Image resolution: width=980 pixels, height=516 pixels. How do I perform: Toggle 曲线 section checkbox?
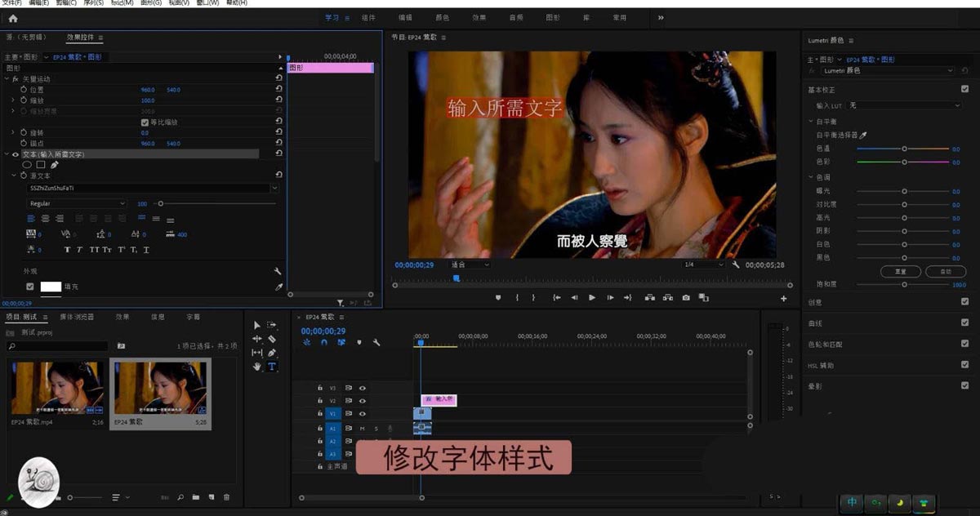click(964, 322)
